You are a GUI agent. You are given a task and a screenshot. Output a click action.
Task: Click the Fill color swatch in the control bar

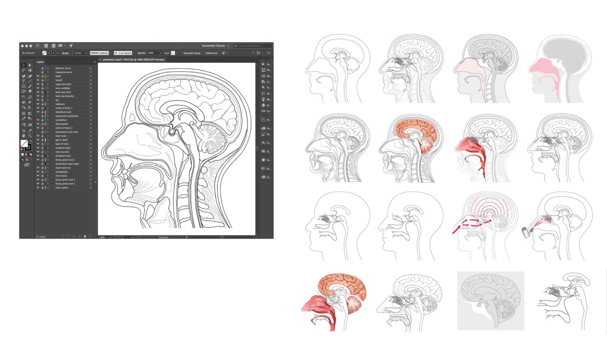tap(44, 53)
